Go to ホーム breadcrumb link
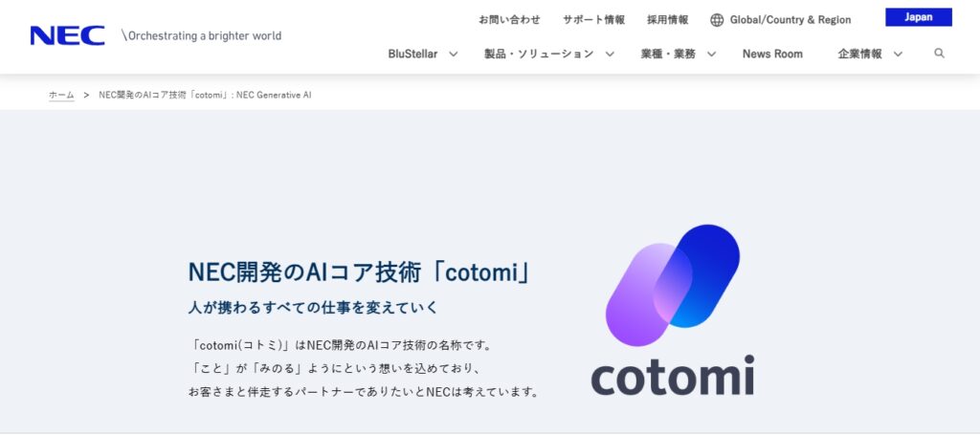This screenshot has width=980, height=435. [x=61, y=96]
